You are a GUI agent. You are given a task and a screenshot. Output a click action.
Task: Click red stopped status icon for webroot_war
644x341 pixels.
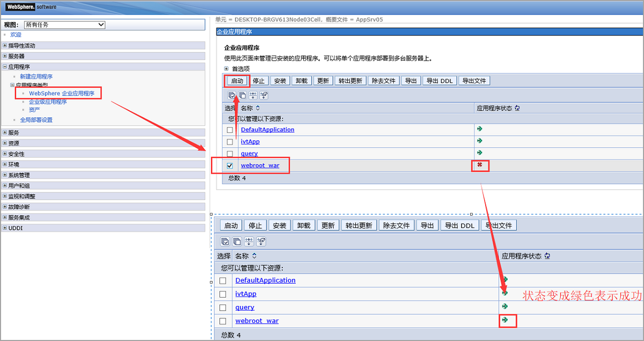click(480, 165)
